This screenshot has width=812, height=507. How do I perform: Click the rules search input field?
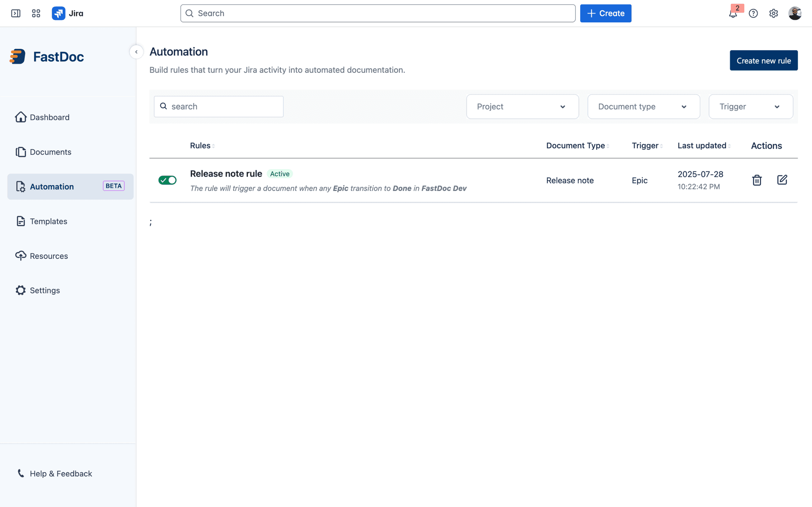[x=218, y=106]
